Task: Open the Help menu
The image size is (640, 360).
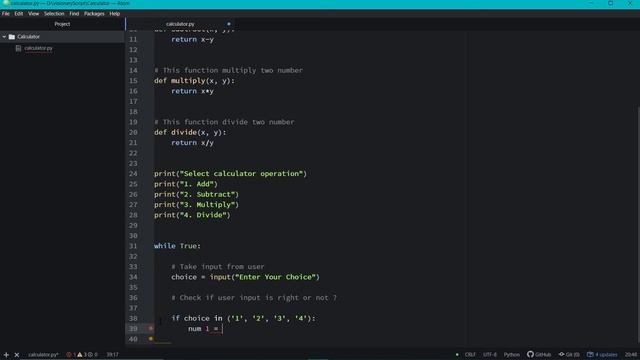Action: 115,13
